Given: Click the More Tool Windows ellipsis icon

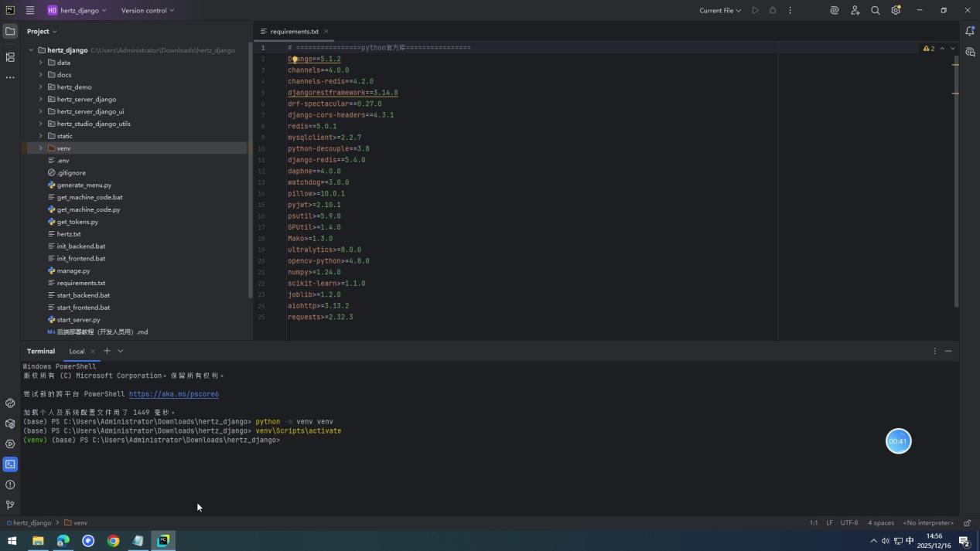Looking at the screenshot, I should (x=10, y=77).
